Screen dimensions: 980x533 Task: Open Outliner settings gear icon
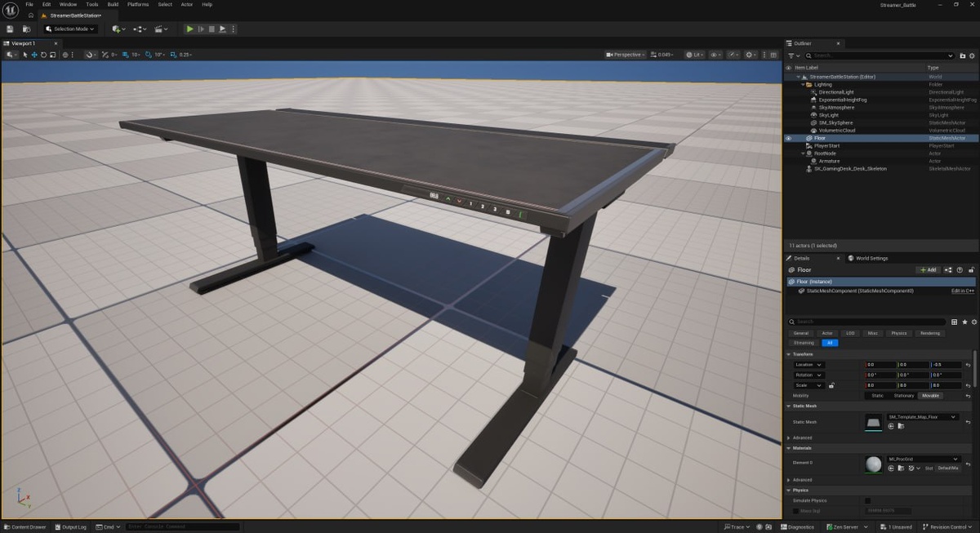[973, 56]
